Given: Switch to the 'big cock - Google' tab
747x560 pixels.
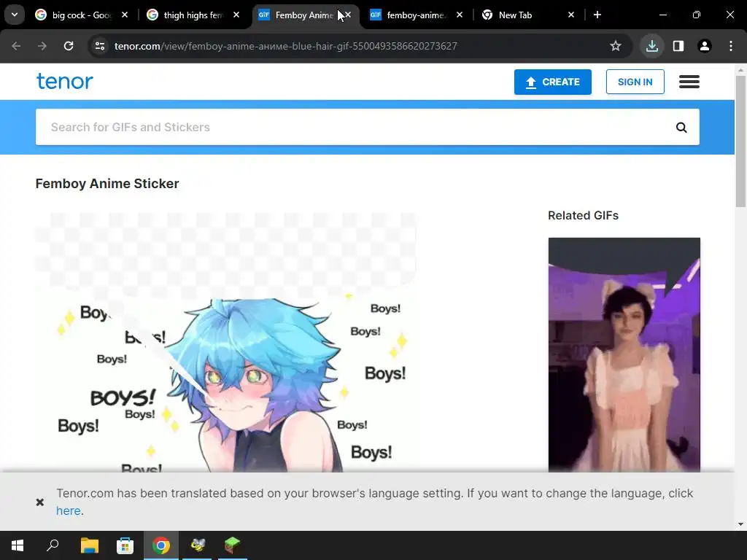Looking at the screenshot, I should point(81,15).
